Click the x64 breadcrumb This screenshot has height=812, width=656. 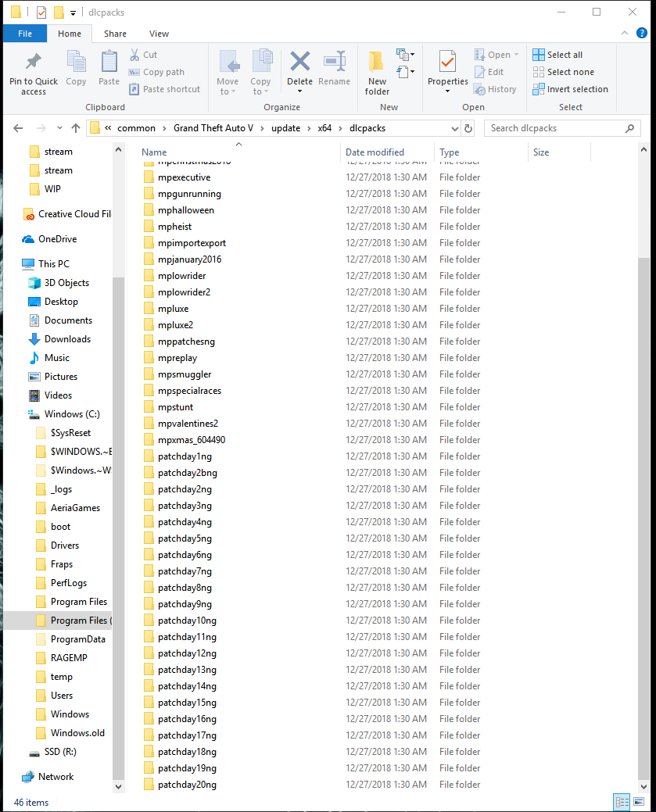click(324, 128)
